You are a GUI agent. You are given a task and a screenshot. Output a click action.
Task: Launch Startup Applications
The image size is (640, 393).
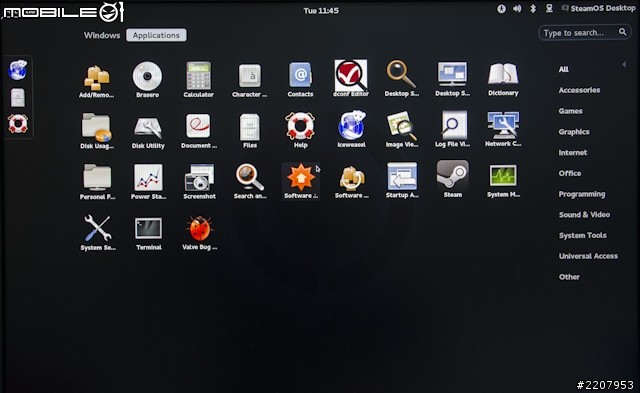click(x=402, y=180)
